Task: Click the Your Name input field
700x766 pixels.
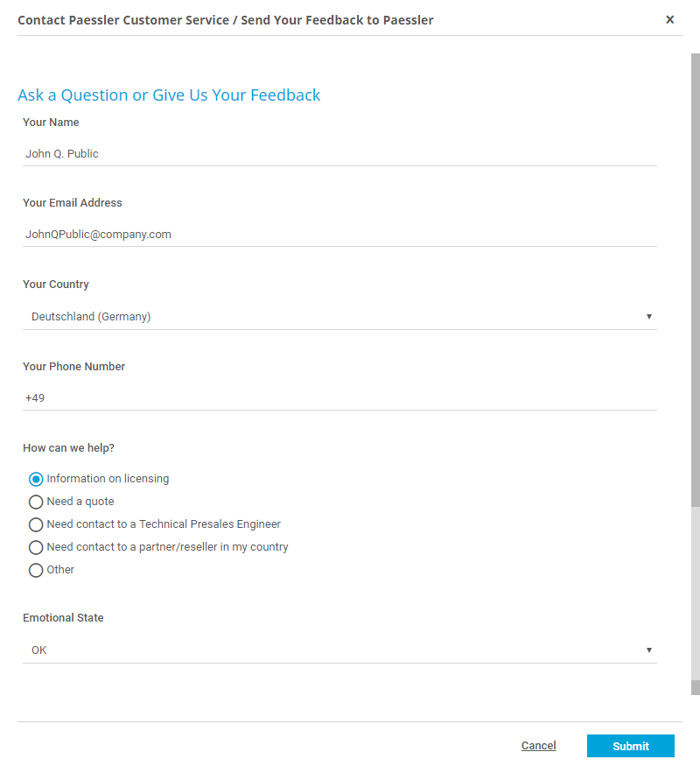Action: [x=339, y=153]
